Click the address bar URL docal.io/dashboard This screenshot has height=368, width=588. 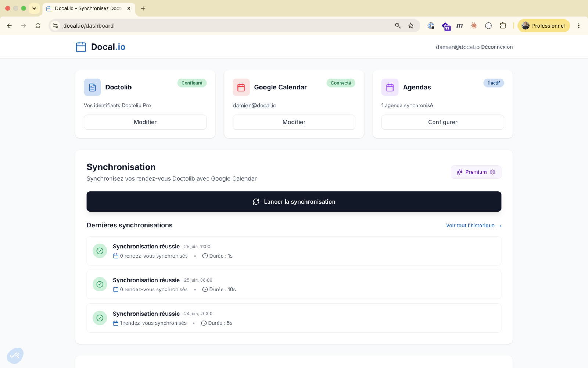pos(88,26)
